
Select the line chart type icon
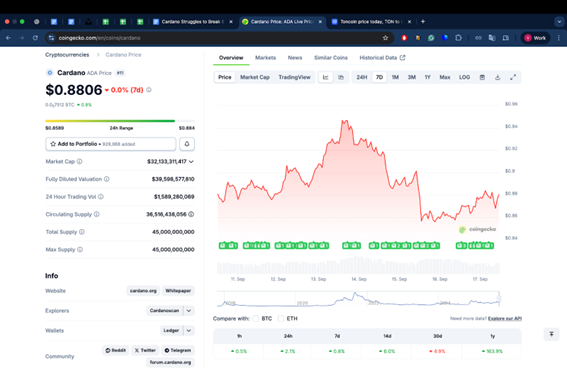[325, 77]
